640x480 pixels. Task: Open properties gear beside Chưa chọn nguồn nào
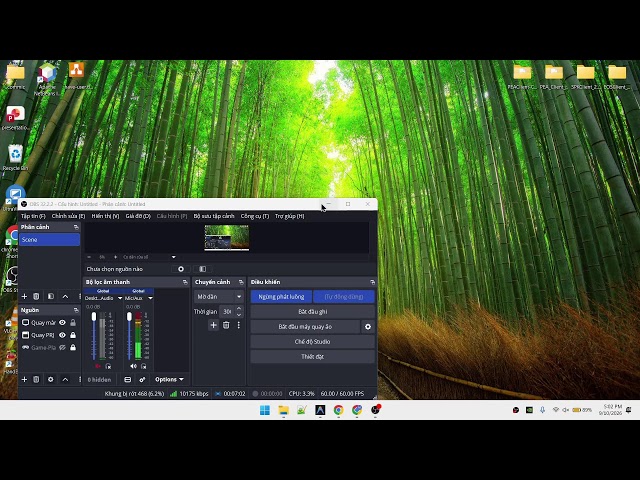pos(181,269)
